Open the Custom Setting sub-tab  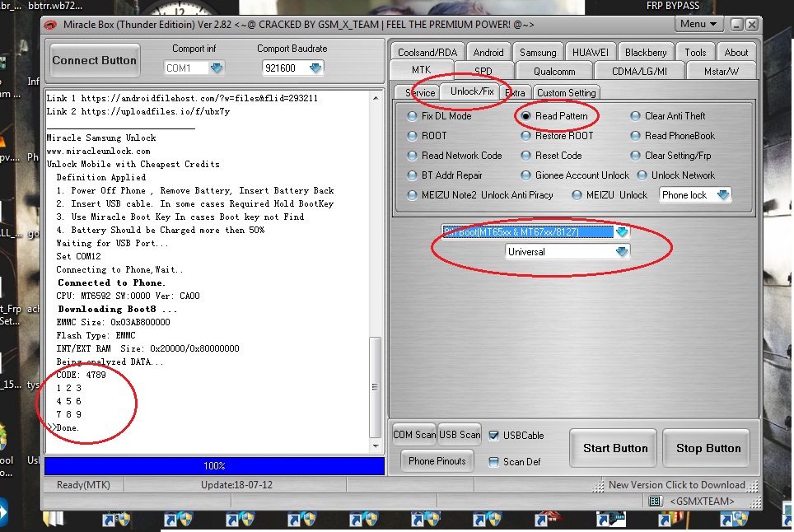point(566,92)
